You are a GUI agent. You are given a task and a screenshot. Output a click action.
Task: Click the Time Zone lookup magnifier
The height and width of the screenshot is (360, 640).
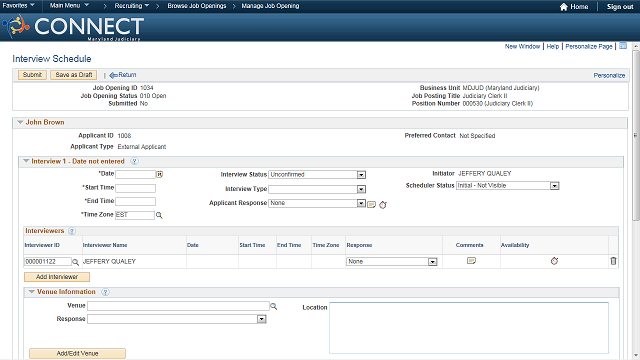(x=159, y=215)
